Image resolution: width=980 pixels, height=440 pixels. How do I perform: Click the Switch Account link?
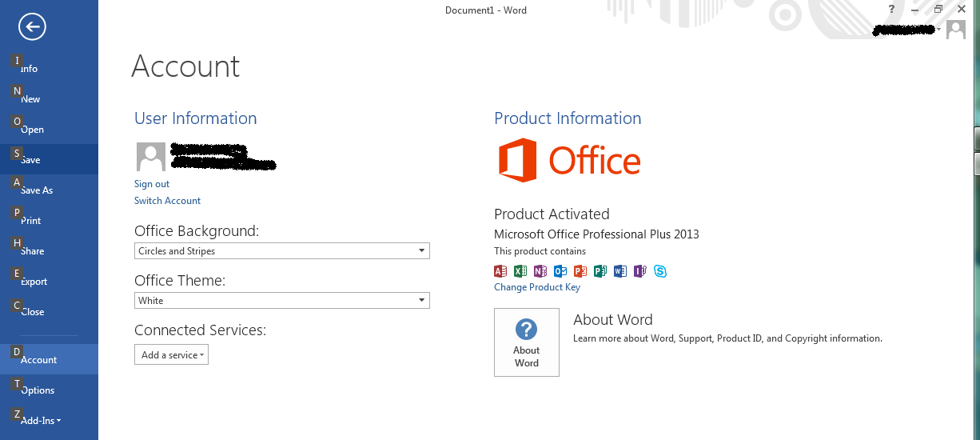167,201
